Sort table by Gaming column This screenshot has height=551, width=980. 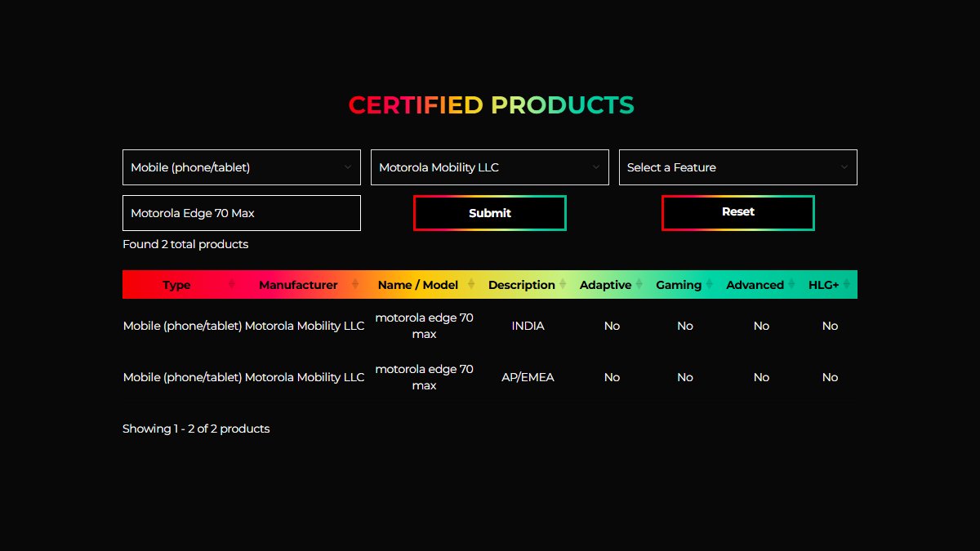(x=679, y=285)
